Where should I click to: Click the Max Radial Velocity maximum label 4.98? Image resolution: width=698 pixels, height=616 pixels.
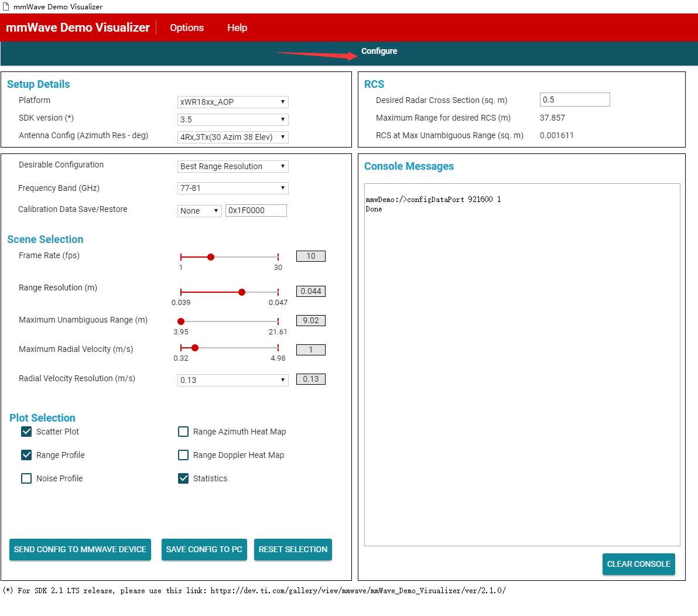[278, 358]
